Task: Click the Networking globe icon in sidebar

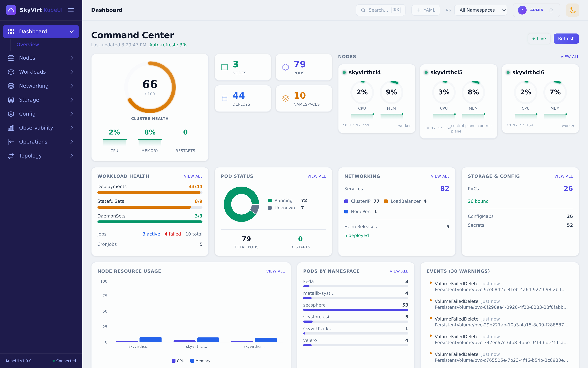Action: (11, 86)
